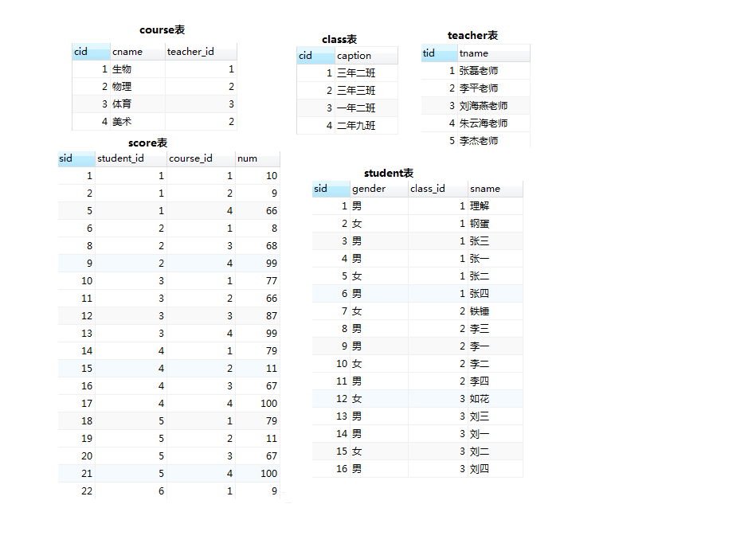This screenshot has height=555, width=756.
Task: Click the cname column header in course table
Action: click(x=138, y=52)
